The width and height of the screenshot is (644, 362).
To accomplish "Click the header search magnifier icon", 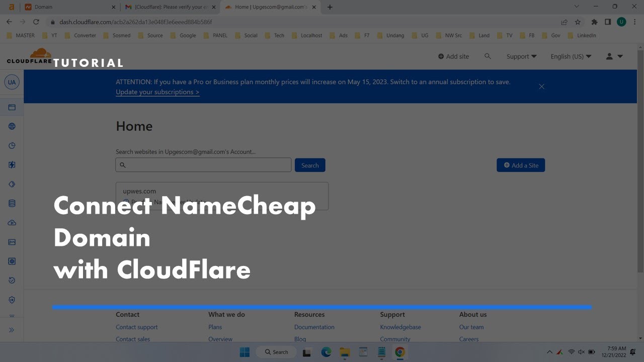I will point(488,56).
